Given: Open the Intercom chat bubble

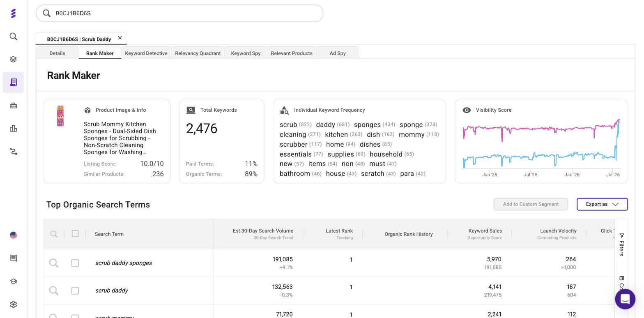Looking at the screenshot, I should [625, 299].
